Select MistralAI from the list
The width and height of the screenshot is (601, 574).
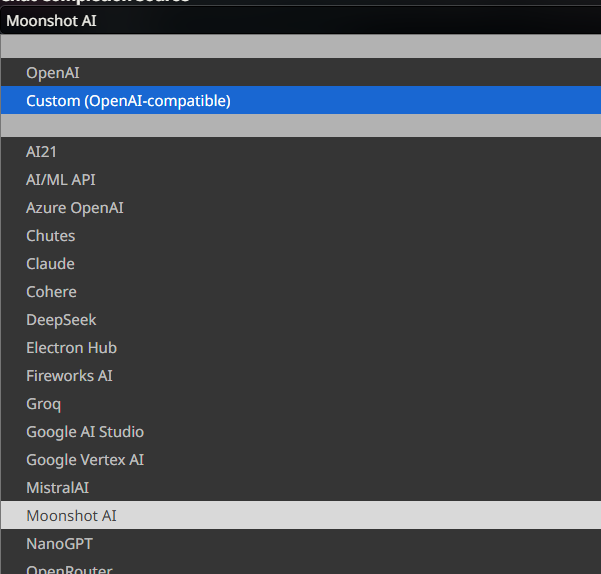pos(301,487)
